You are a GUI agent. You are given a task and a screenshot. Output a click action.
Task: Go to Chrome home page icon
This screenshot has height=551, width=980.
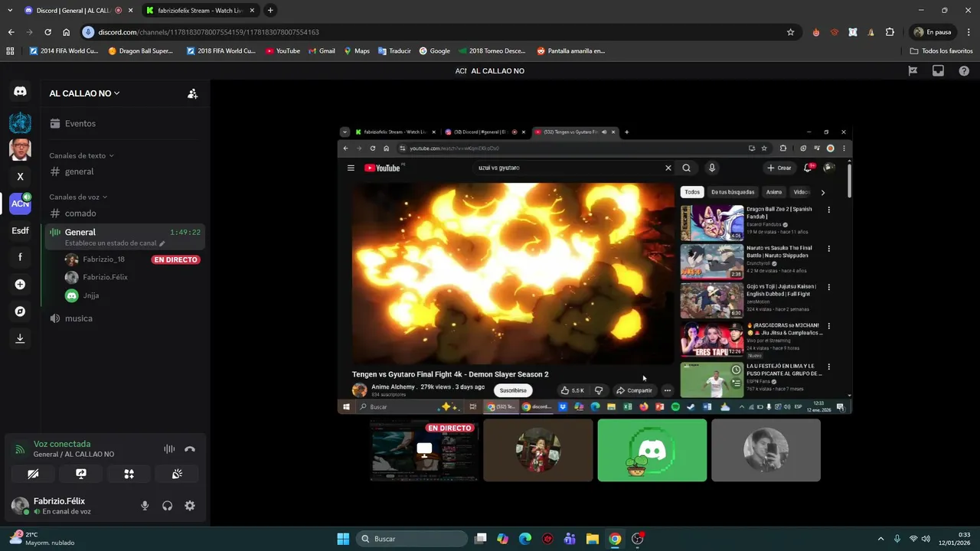67,32
